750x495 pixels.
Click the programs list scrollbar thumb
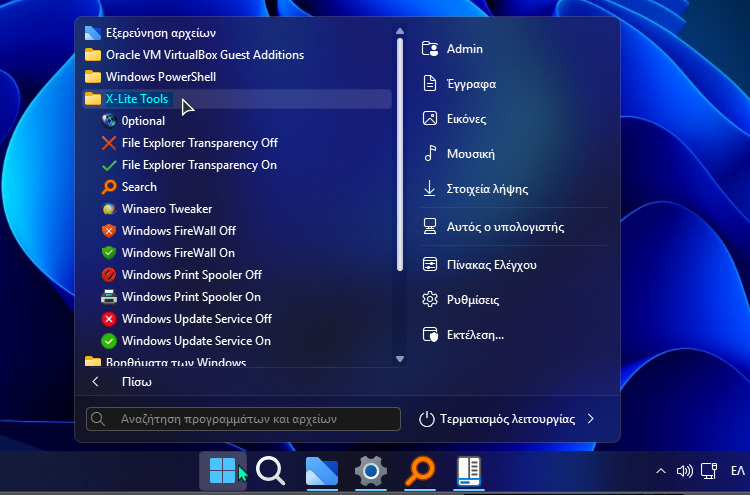[400, 154]
